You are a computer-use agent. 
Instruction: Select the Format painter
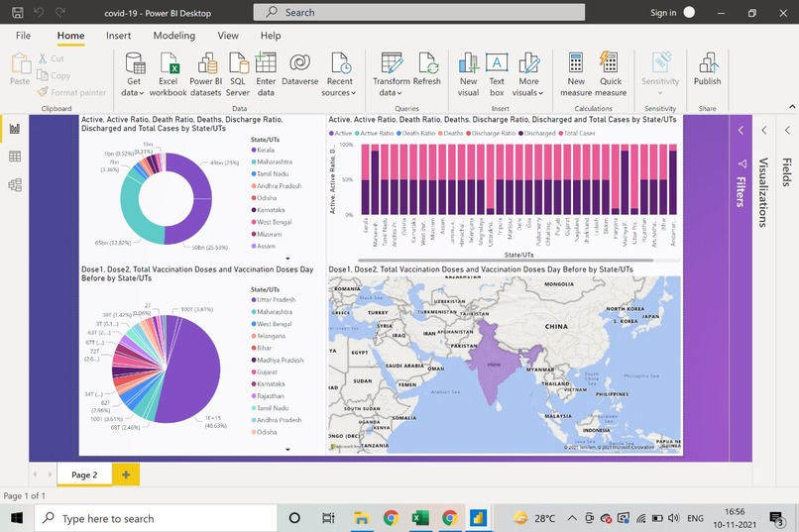[x=71, y=92]
